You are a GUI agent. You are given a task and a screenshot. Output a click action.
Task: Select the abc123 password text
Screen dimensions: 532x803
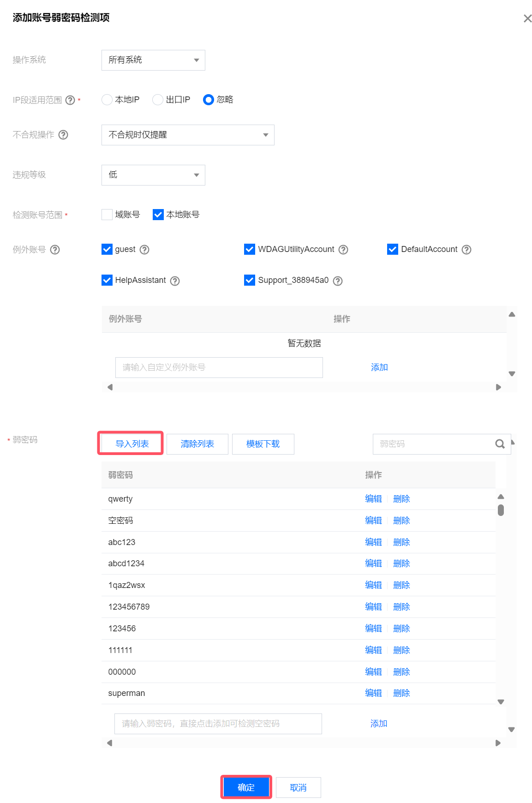pos(122,542)
